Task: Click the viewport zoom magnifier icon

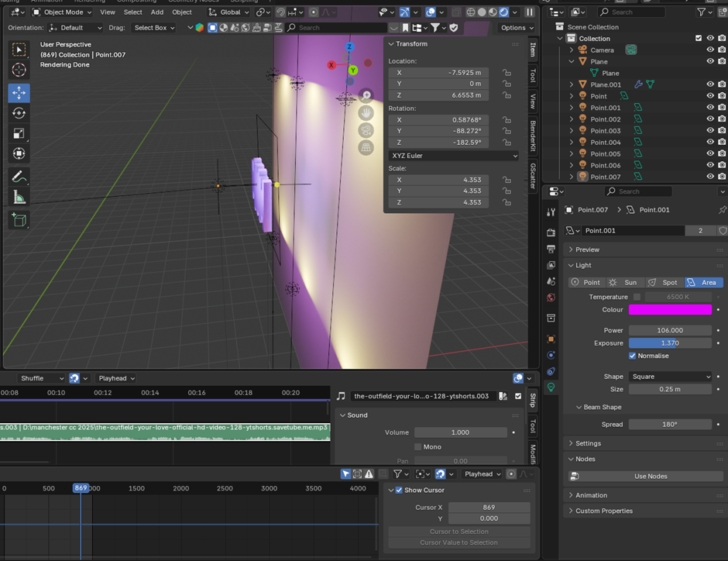Action: click(366, 95)
